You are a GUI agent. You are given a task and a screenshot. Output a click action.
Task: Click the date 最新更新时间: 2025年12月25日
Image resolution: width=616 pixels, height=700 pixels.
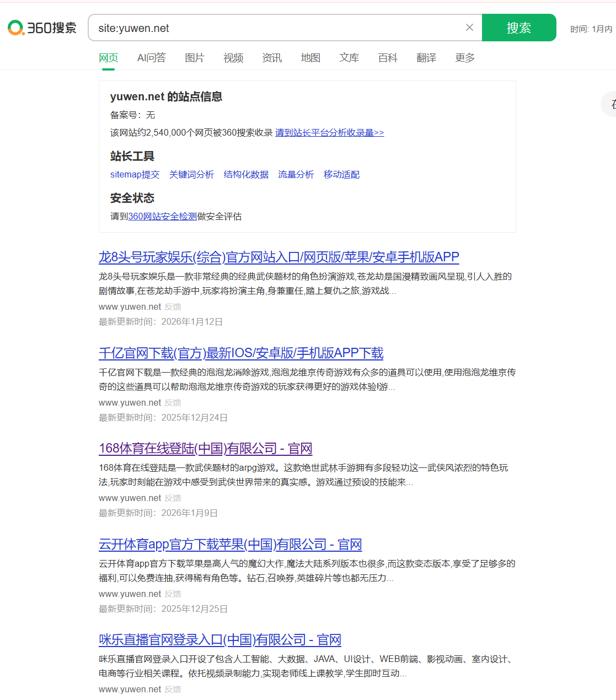(163, 609)
